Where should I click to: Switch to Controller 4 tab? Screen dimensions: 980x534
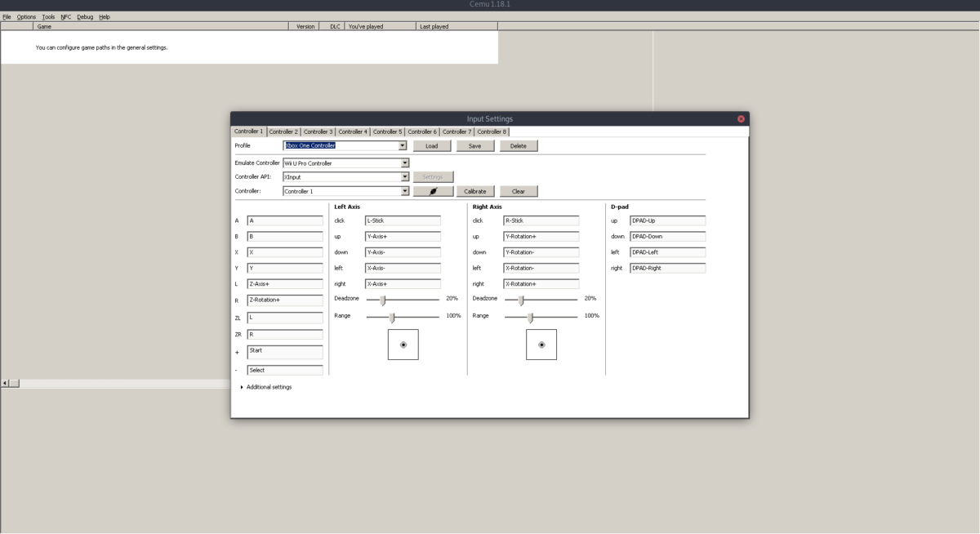pos(353,131)
